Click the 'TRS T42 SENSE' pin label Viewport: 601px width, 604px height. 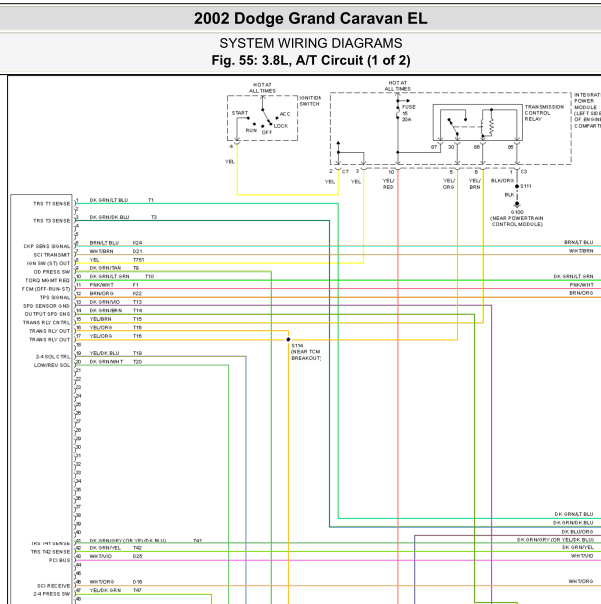(50, 552)
